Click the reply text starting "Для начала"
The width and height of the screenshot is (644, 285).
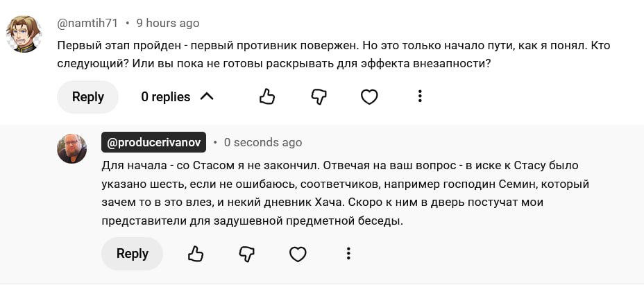tap(340, 194)
